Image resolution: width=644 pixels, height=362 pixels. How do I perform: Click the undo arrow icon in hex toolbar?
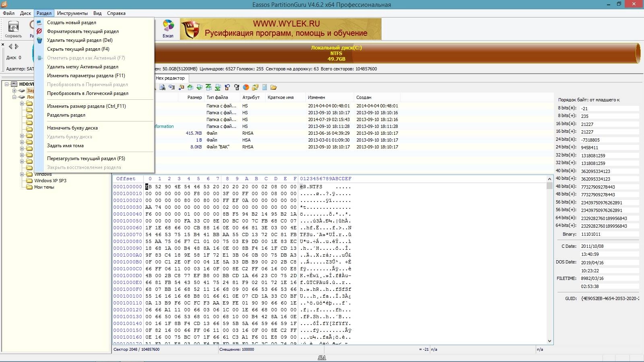pos(227,87)
